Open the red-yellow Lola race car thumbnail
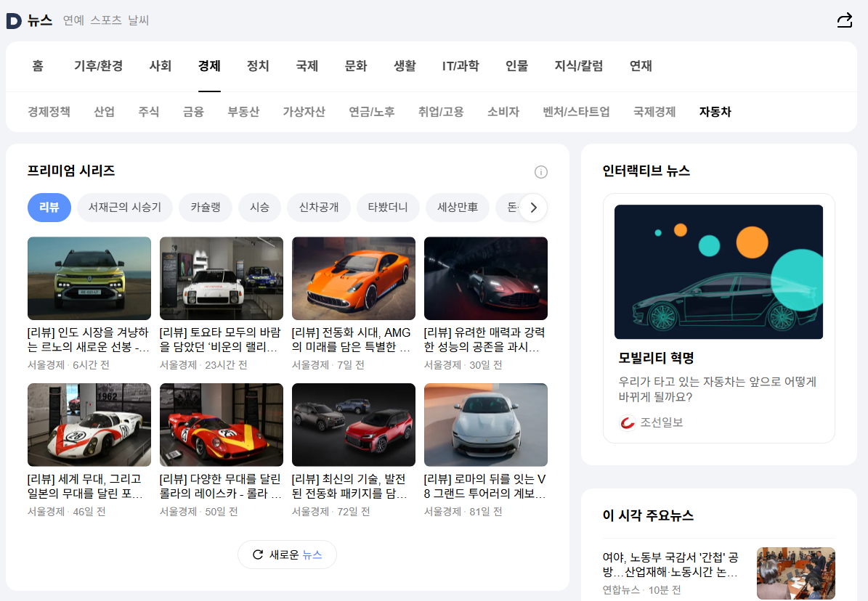The image size is (868, 601). pyautogui.click(x=222, y=425)
